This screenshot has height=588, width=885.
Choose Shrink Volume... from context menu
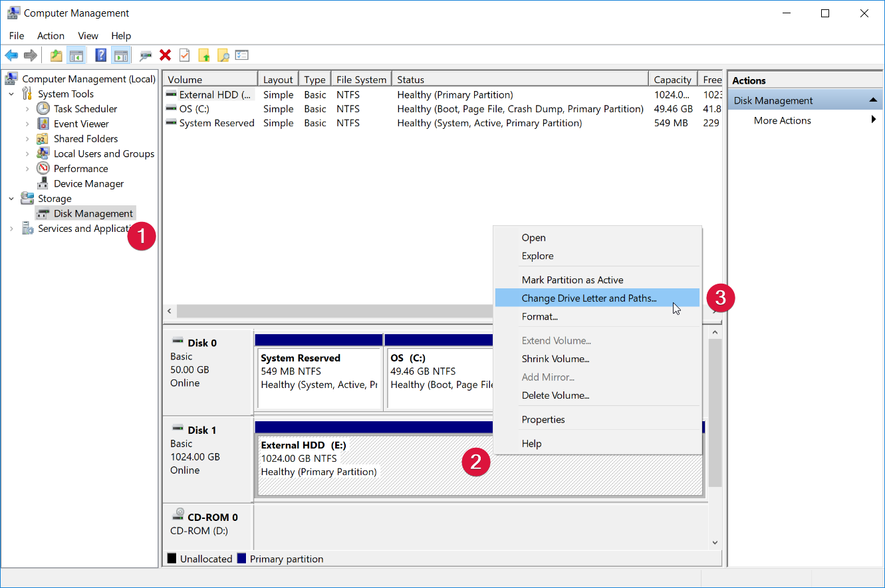tap(597, 359)
